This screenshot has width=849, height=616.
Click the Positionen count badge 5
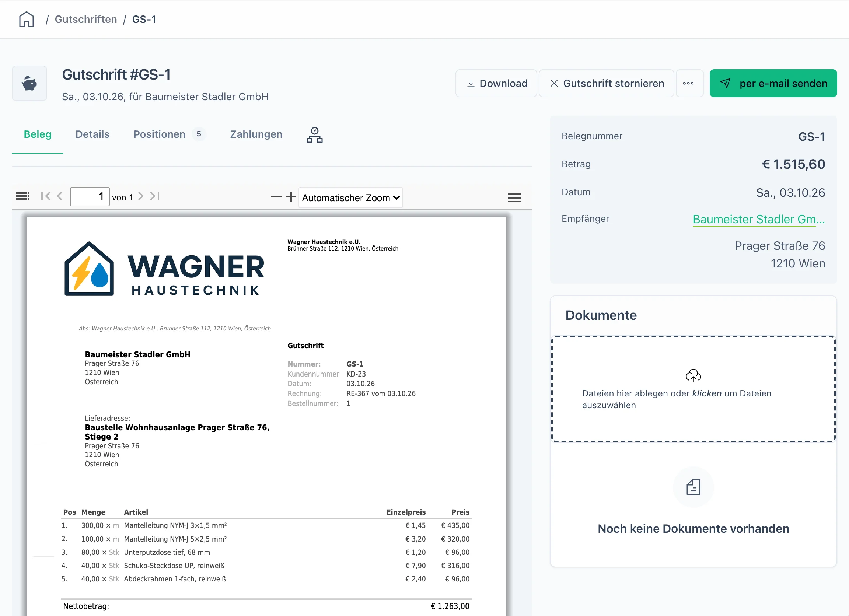(x=199, y=134)
